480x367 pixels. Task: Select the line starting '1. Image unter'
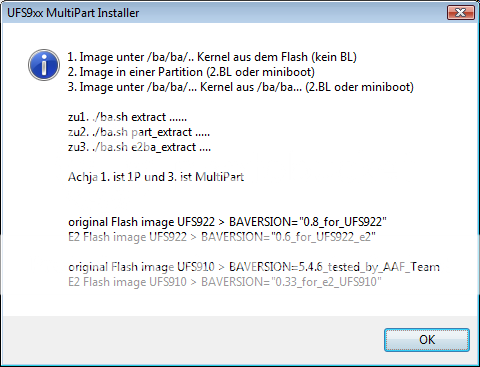212,57
